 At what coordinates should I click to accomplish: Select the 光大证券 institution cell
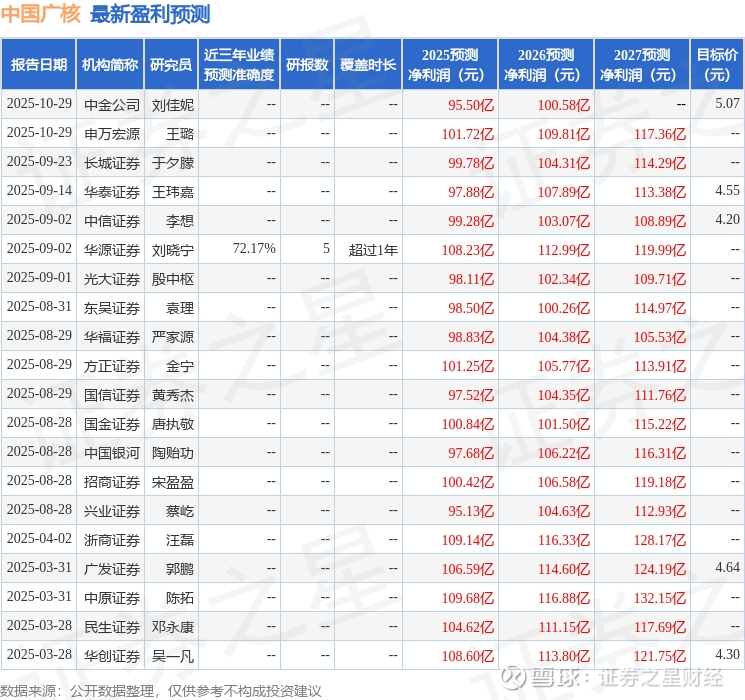(x=112, y=279)
